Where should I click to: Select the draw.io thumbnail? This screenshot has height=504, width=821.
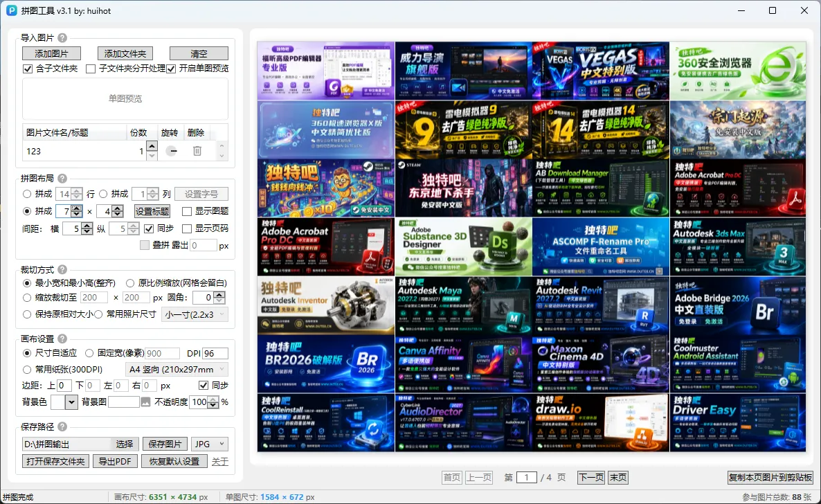click(x=601, y=423)
